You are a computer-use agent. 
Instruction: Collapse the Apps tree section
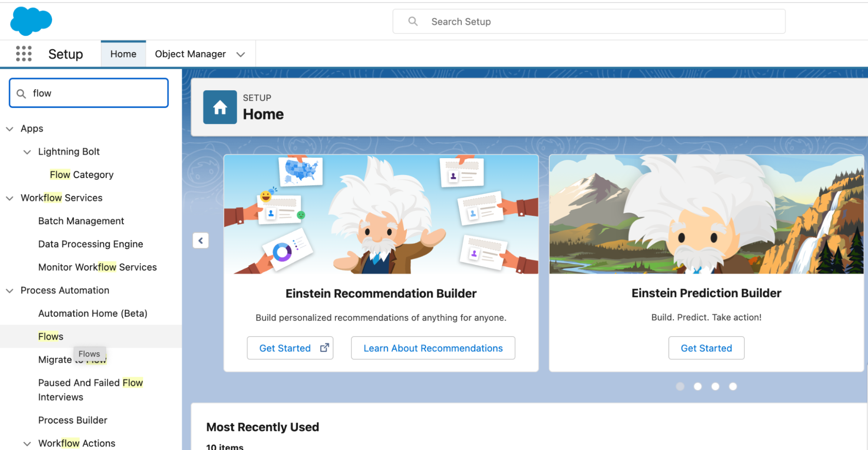[x=10, y=129]
